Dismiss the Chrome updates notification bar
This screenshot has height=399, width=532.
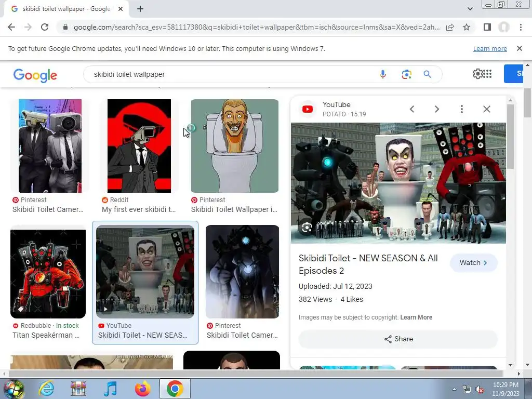(519, 48)
